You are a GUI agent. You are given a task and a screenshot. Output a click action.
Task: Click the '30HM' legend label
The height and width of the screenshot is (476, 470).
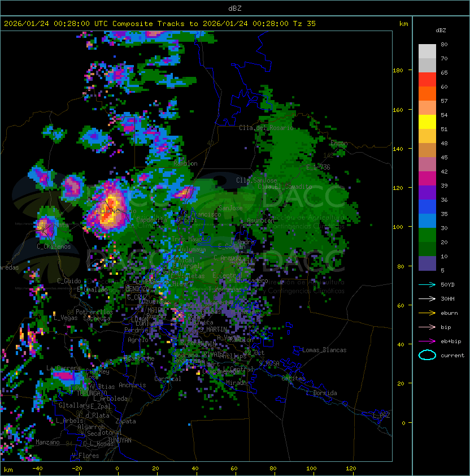[x=447, y=298]
